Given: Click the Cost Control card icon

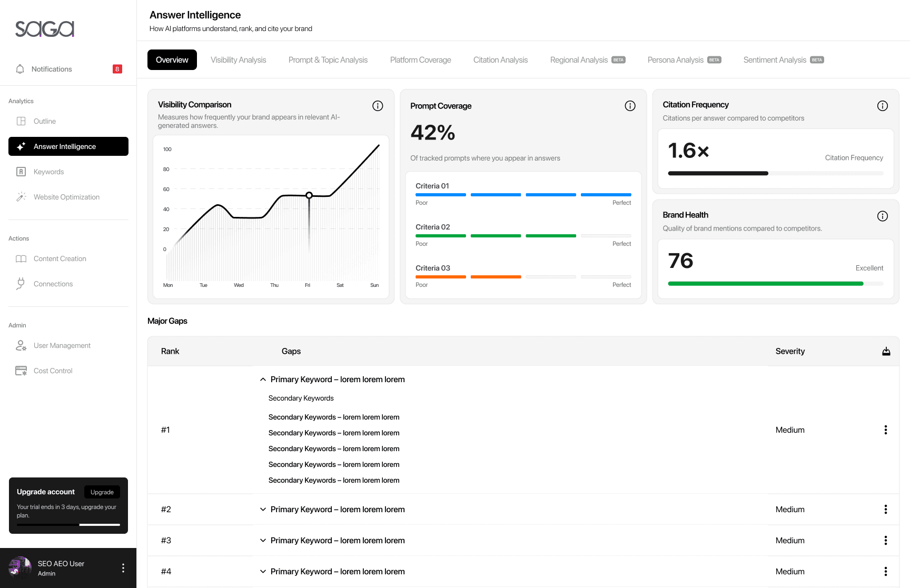Looking at the screenshot, I should coord(21,371).
